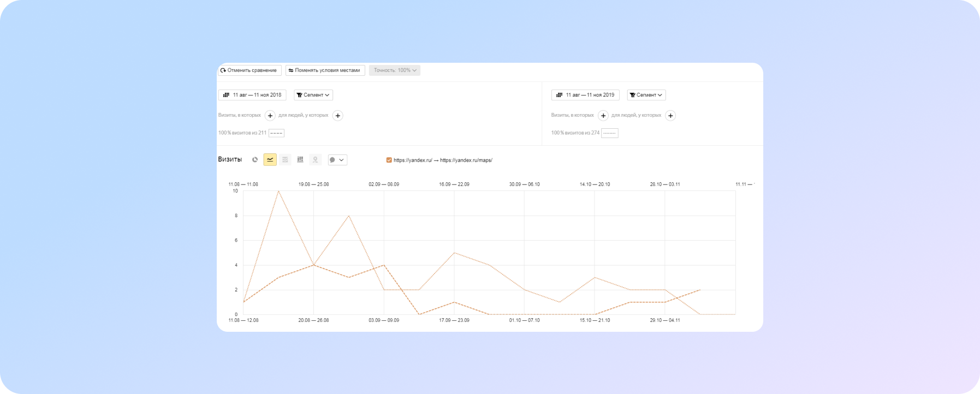This screenshot has width=980, height=394.
Task: Click calendar icon in the 2019 date button
Action: (559, 95)
